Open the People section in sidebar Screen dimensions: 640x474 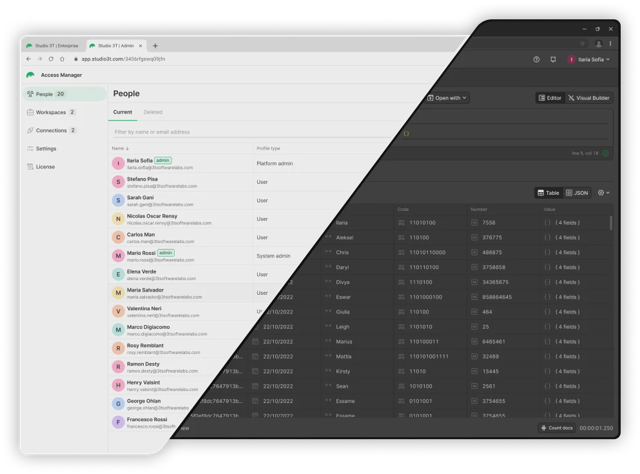point(64,94)
